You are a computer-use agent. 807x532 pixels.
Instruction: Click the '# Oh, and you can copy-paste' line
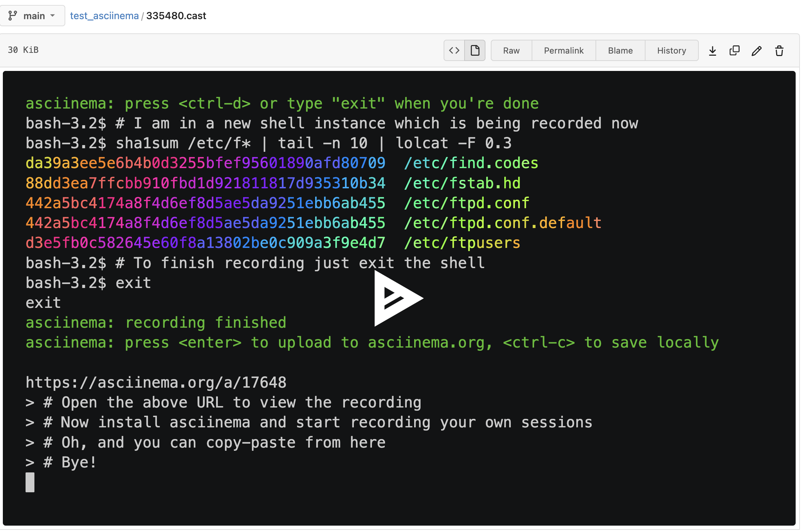click(205, 443)
